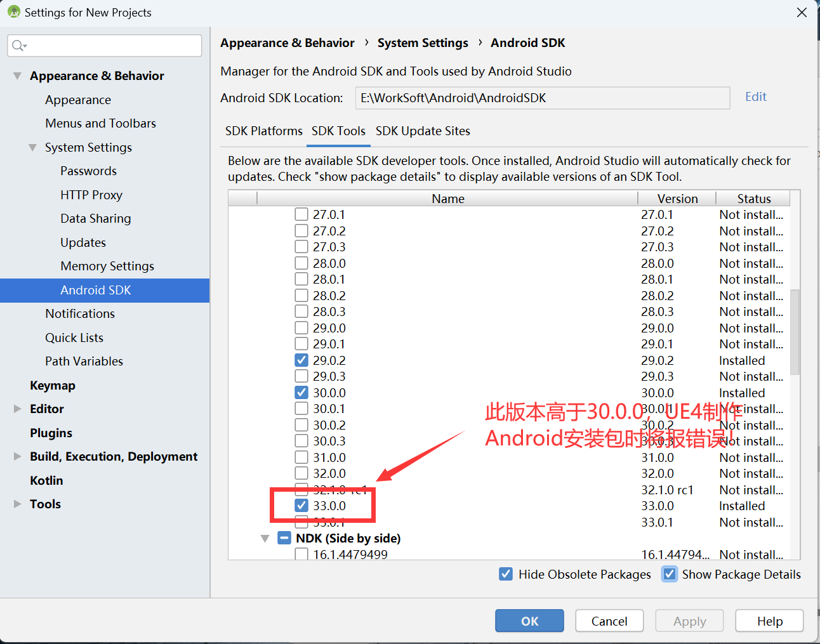Viewport: 820px width, 644px height.
Task: Collapse the NDK (Side by side) group
Action: point(265,539)
